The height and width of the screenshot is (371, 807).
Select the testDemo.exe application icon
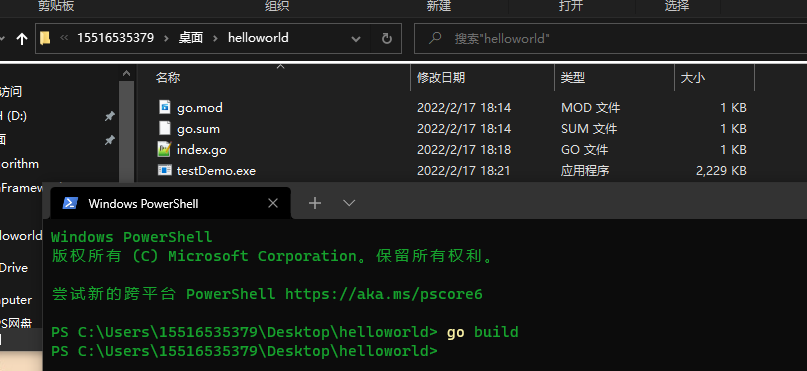[x=164, y=170]
